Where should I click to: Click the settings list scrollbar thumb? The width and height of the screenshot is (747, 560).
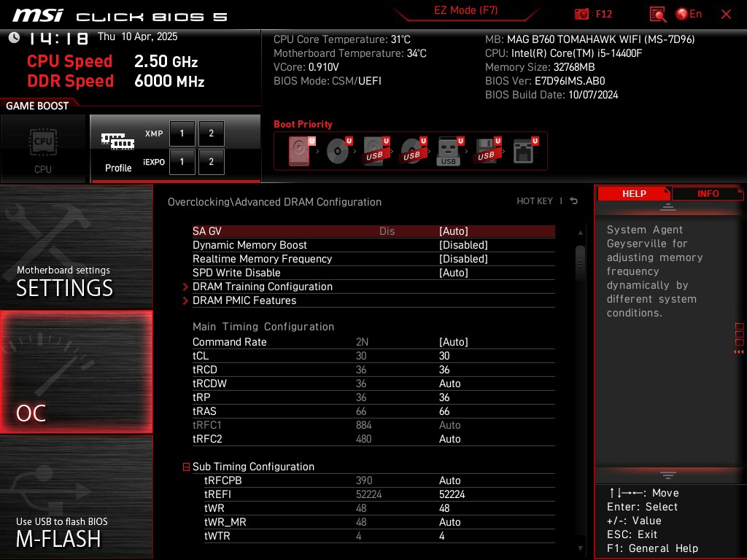(580, 263)
